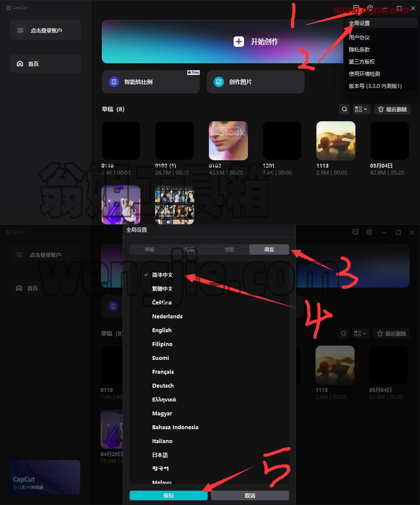Screen dimensions: 420x505
Task: Click the account avatar icon by 点击登录账户
Action: pyautogui.click(x=20, y=30)
